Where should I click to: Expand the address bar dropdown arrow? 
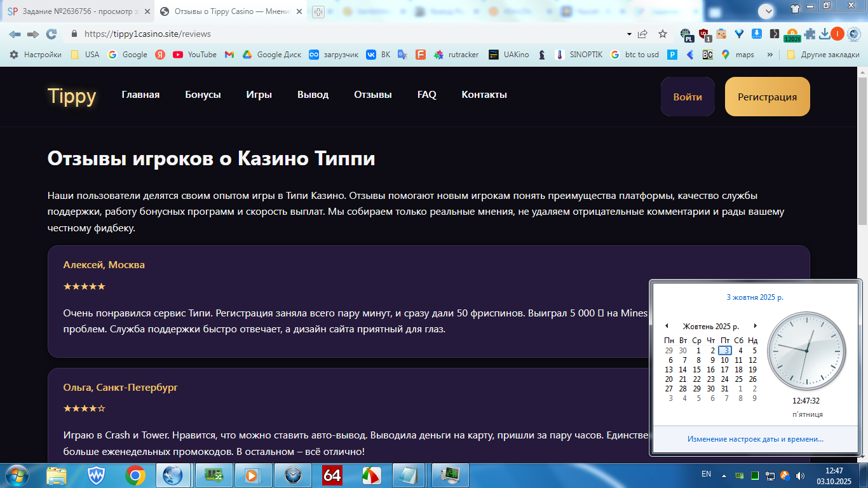(629, 34)
